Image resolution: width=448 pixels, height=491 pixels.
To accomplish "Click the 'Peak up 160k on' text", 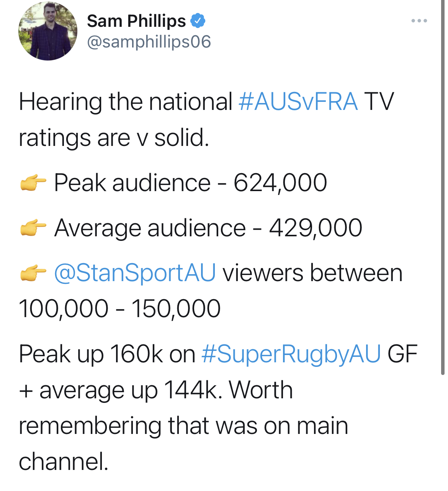I will (x=107, y=354).
